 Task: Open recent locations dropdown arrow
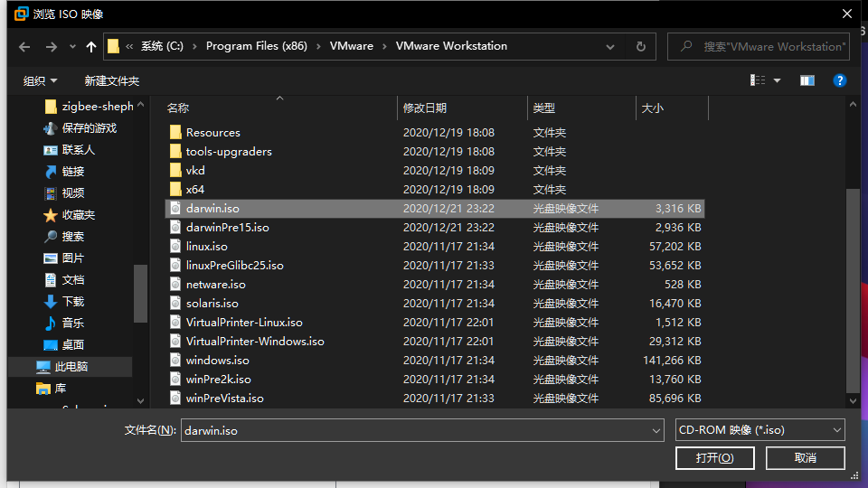pos(72,47)
